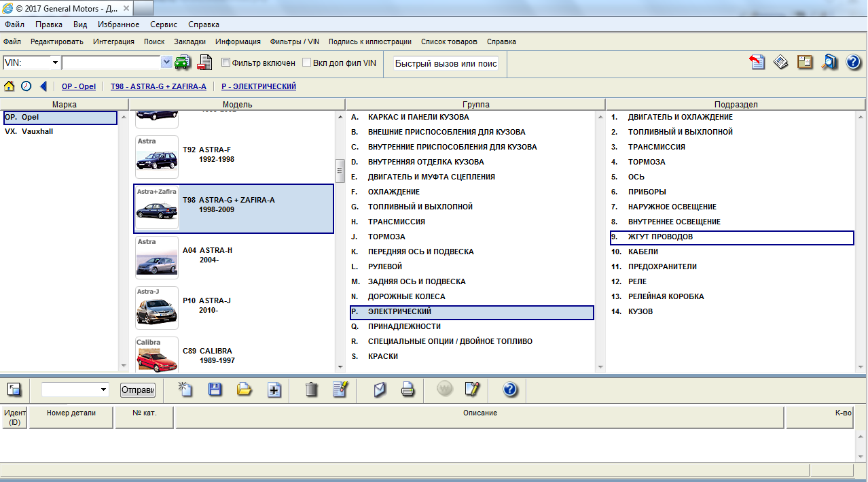
Task: Open the 'Закладки' menu
Action: (189, 41)
